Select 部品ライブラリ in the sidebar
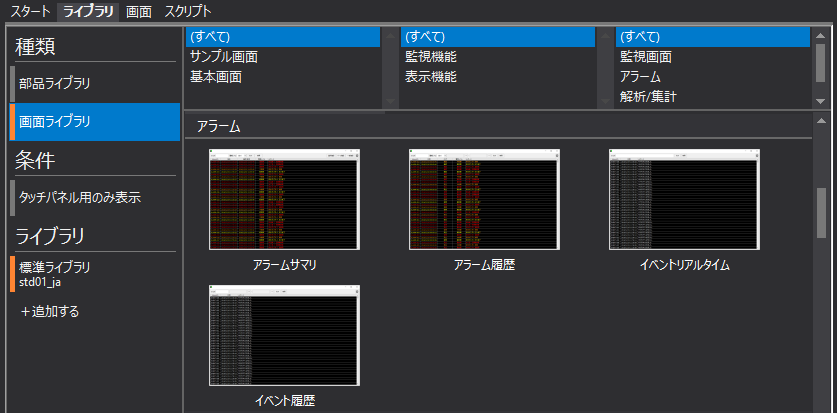 tap(55, 83)
